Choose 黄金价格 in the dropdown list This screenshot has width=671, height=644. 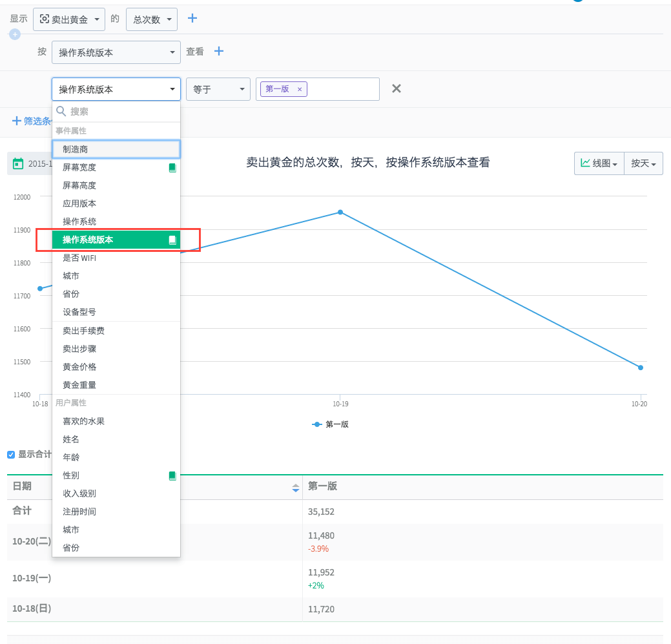(x=79, y=367)
